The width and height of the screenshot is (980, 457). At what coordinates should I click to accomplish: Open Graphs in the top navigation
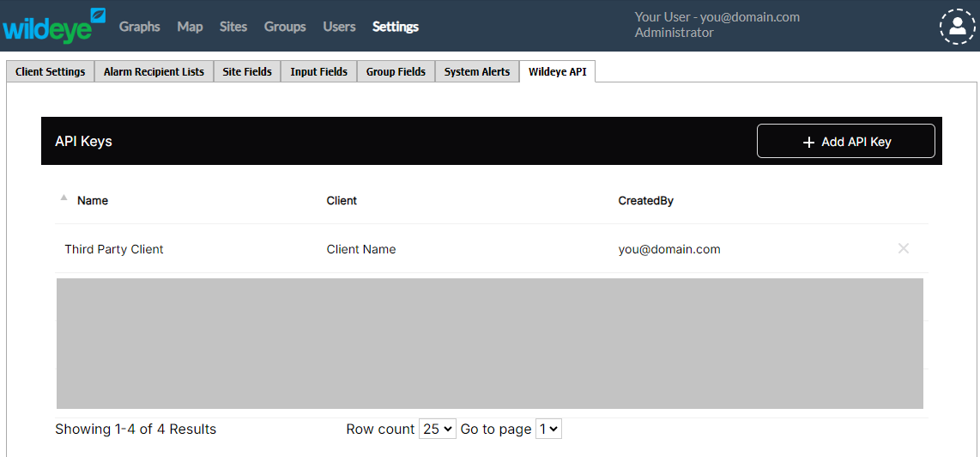139,27
